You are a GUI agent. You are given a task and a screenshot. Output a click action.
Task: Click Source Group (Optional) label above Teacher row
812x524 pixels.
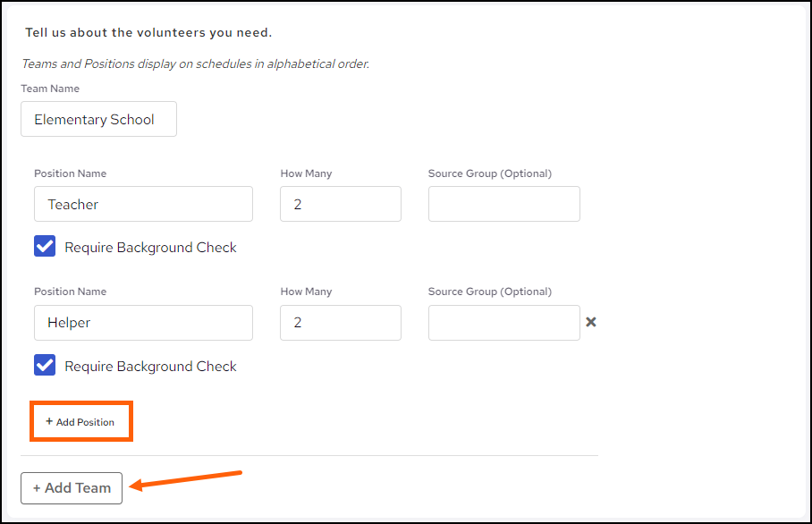(x=489, y=173)
